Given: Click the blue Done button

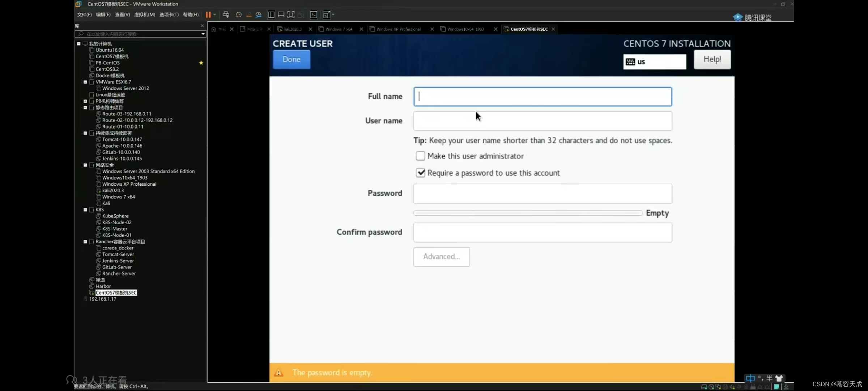Looking at the screenshot, I should tap(291, 59).
